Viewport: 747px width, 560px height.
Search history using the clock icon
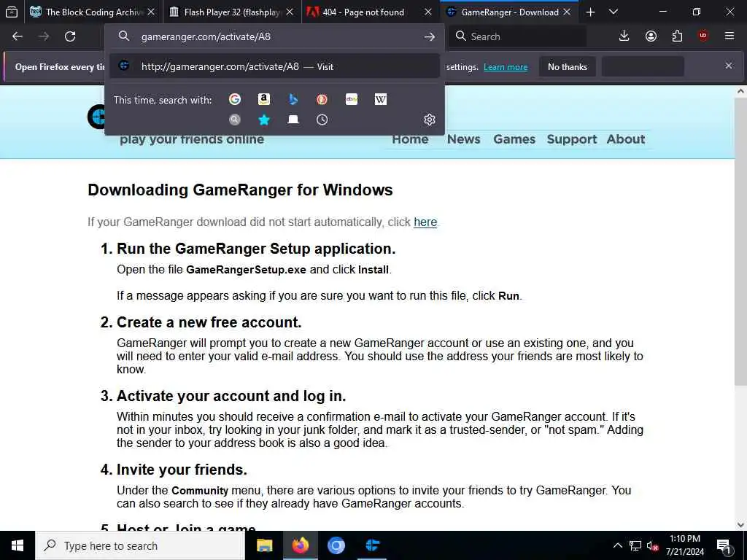pos(322,120)
